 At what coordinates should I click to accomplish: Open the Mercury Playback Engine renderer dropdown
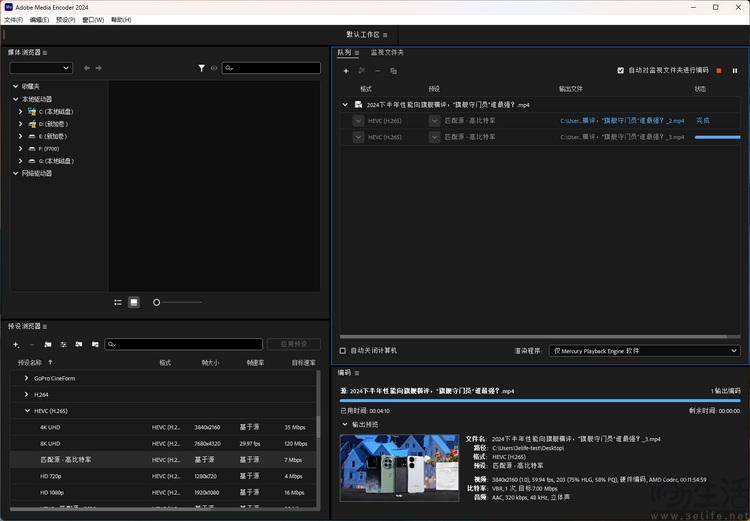coord(644,351)
